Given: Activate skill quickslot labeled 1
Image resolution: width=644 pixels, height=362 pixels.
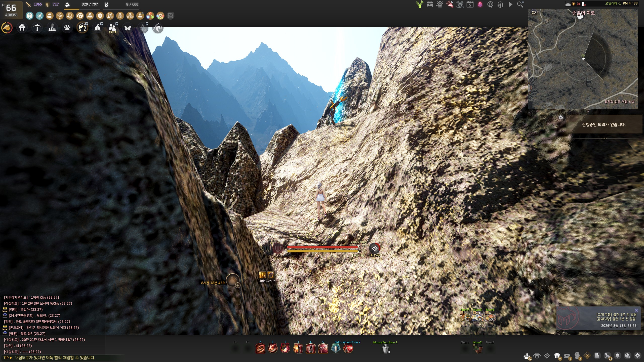Looking at the screenshot, I should tap(273, 348).
